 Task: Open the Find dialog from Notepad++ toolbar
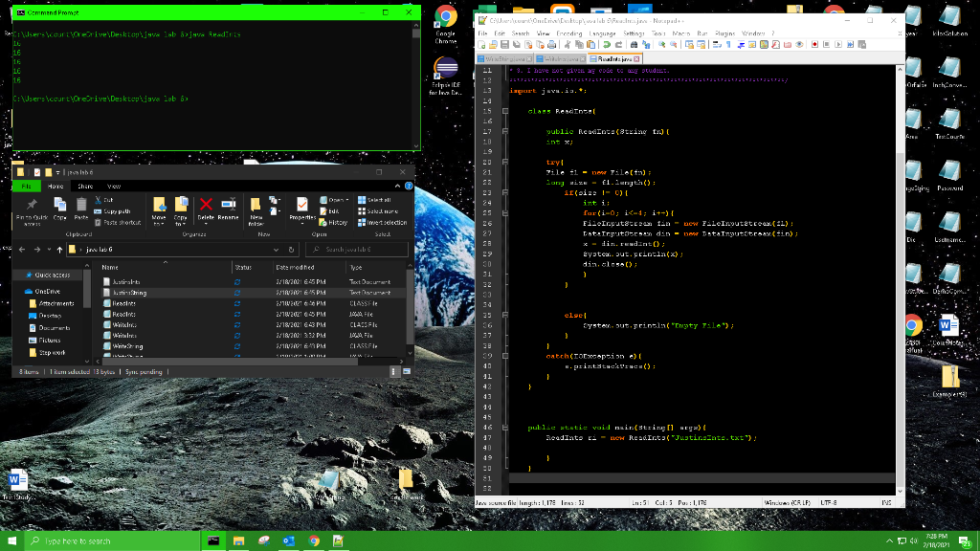tap(634, 42)
